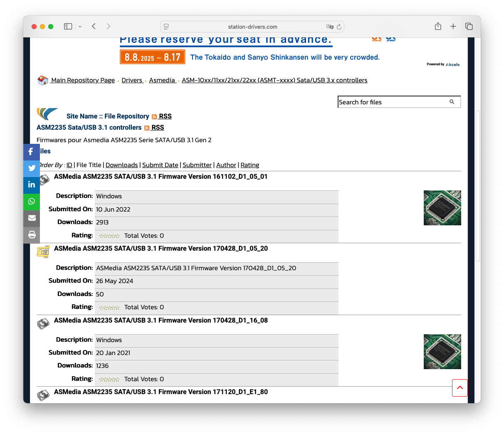This screenshot has height=434, width=504.
Task: Open firmware 161102_D1_05_01 chip thumbnail
Action: click(442, 208)
